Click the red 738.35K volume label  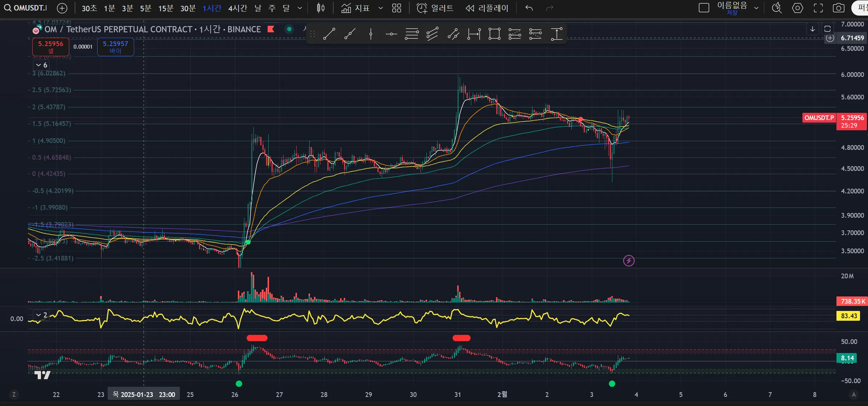852,301
